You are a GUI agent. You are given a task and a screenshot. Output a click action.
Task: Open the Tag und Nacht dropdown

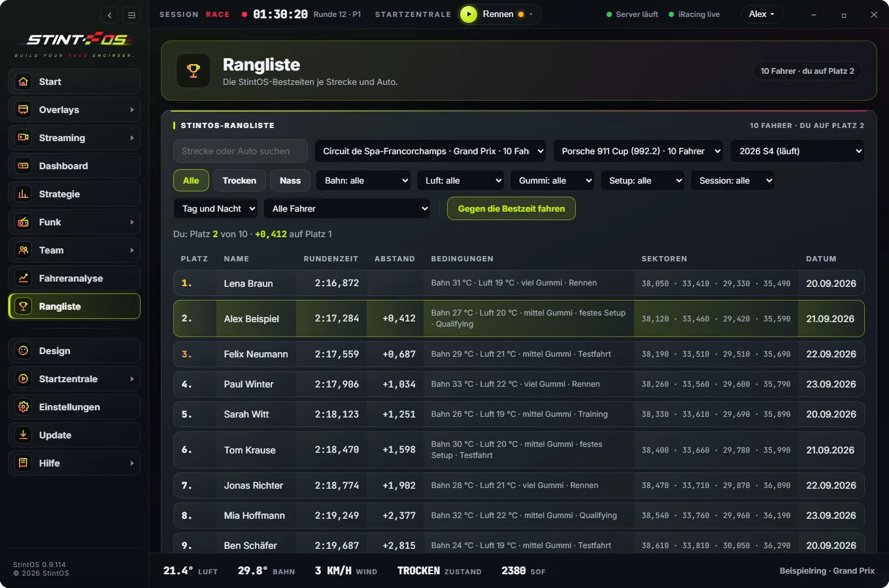point(215,208)
